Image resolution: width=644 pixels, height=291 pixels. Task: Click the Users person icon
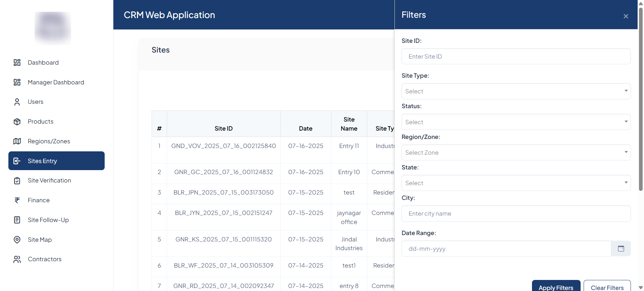(17, 102)
